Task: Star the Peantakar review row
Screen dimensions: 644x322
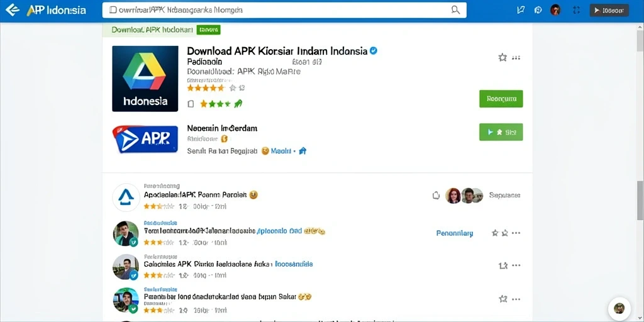Action: [x=502, y=299]
